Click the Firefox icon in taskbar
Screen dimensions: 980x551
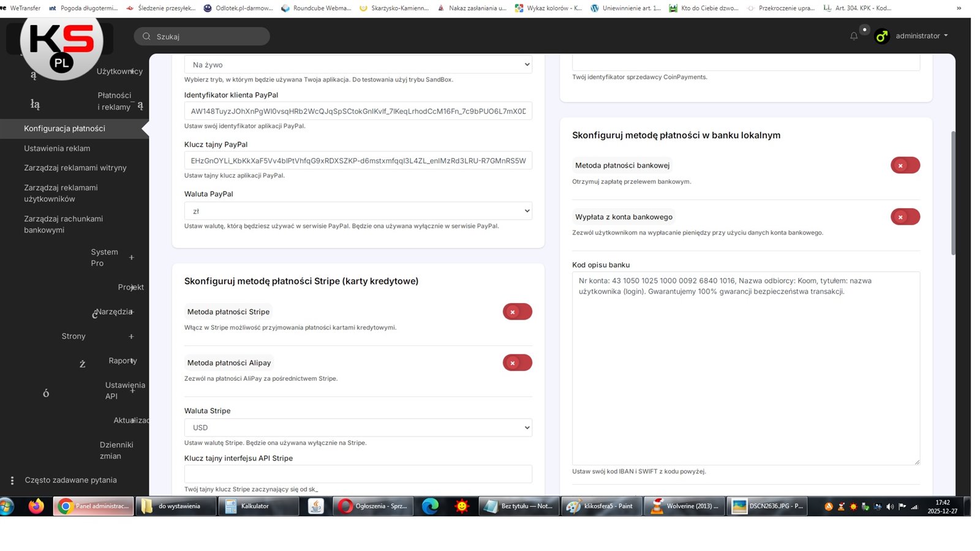36,506
